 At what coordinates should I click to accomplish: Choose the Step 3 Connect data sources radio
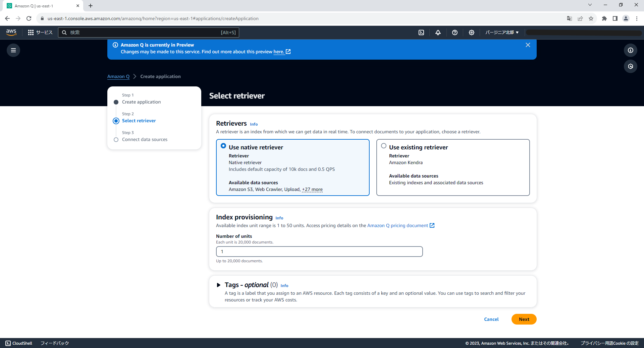click(x=116, y=139)
